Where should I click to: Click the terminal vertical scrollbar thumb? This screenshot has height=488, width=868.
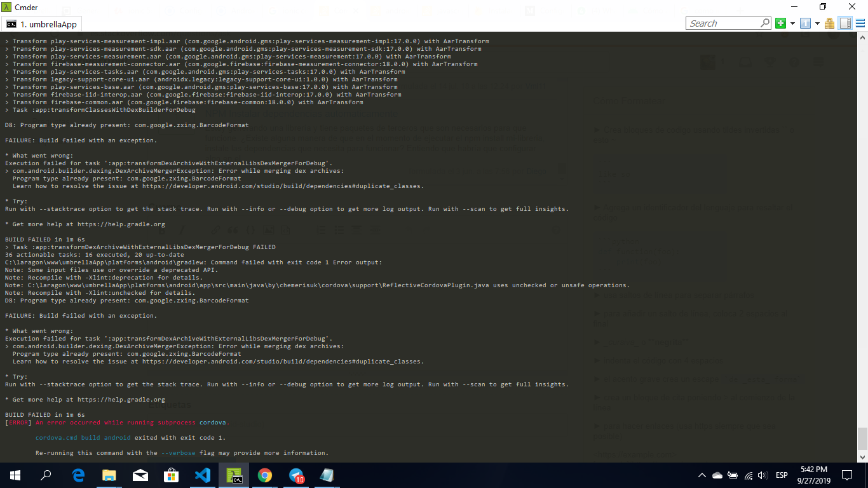(862, 438)
